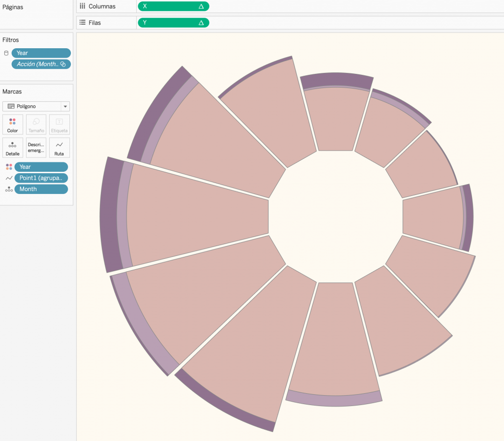Click the X pill in Columnas

173,6
